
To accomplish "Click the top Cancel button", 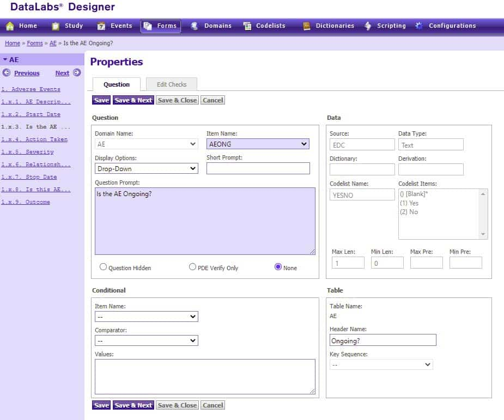I will click(213, 100).
